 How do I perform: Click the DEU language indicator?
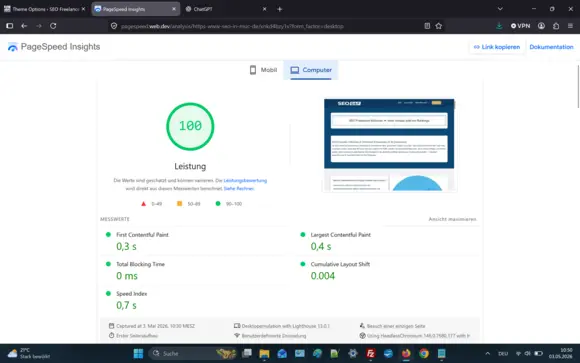tap(503, 354)
